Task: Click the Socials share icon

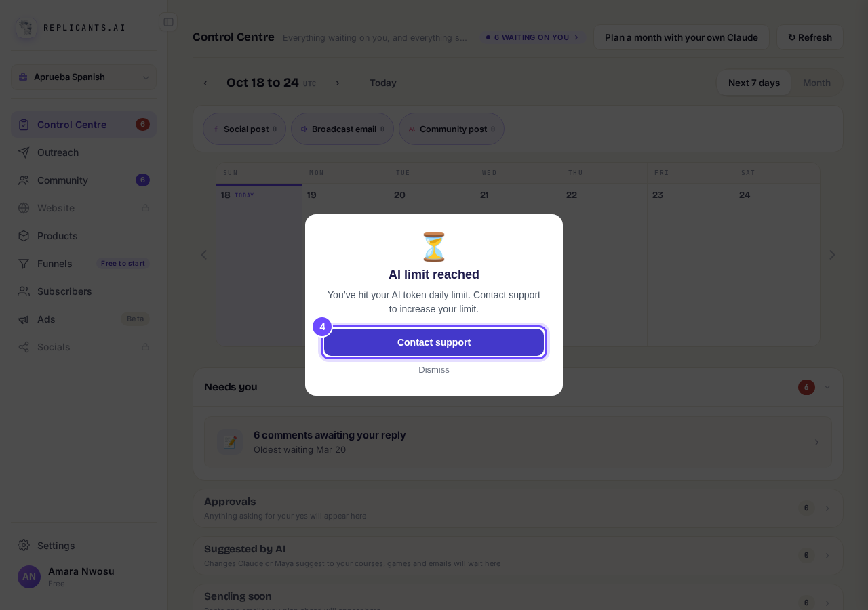Action: coord(24,347)
